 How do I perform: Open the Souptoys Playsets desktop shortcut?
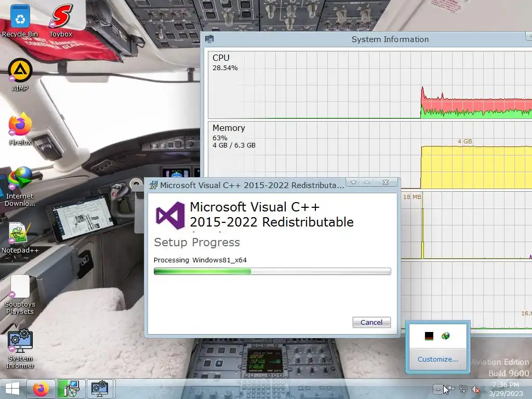(20, 295)
